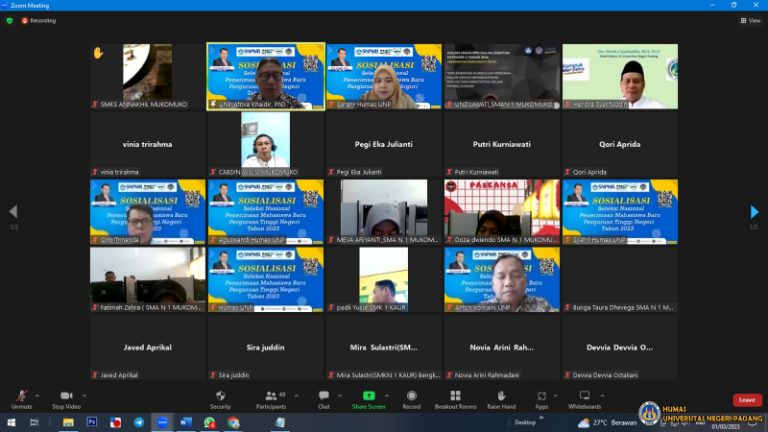Open File Explorer from the taskbar
This screenshot has width=768, height=432.
click(68, 422)
